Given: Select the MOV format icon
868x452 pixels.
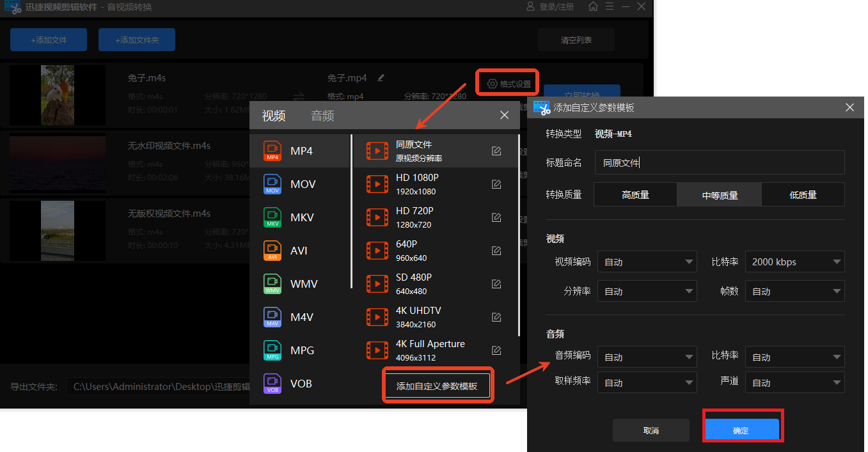Looking at the screenshot, I should tap(272, 183).
